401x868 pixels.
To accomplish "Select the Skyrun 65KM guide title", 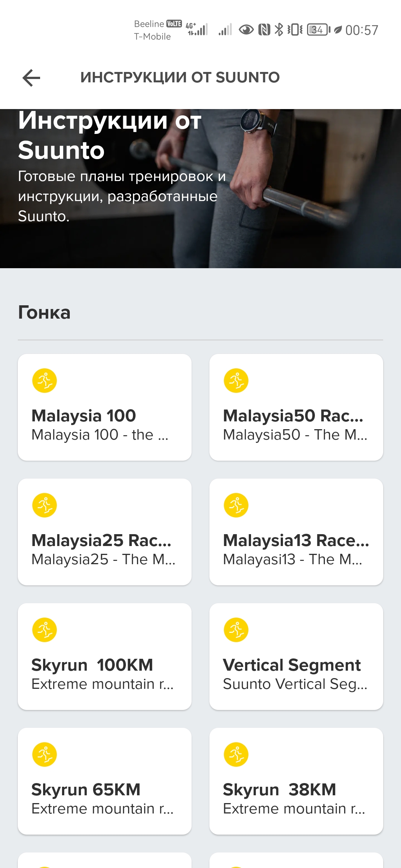I will pos(86,790).
